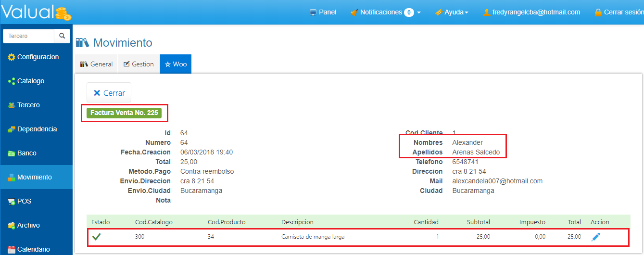Click the Cerrar sesión link
The width and height of the screenshot is (644, 255).
point(619,12)
